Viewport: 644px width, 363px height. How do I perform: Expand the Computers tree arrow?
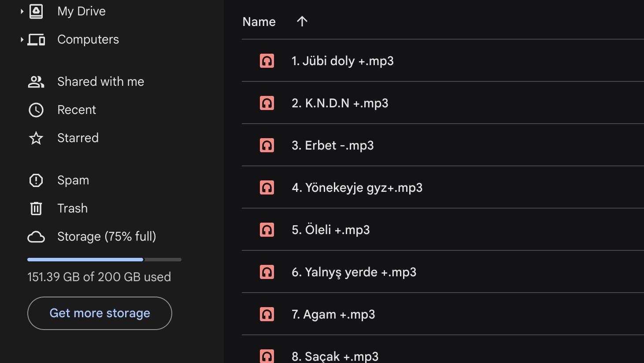[x=22, y=40]
